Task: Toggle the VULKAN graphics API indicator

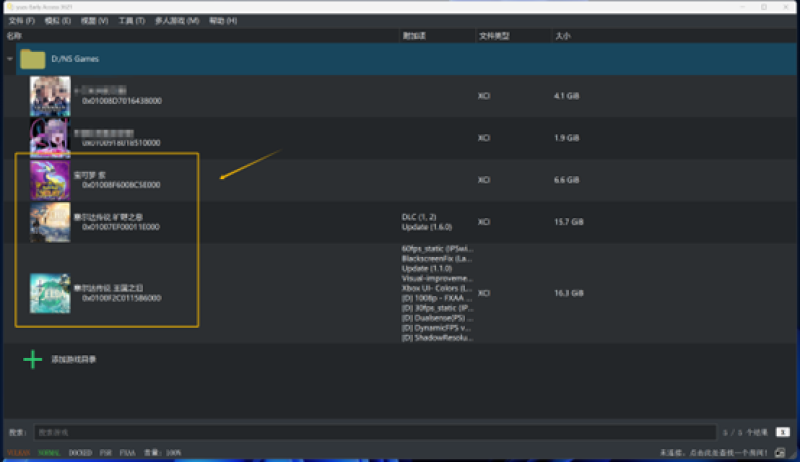Action: click(19, 453)
